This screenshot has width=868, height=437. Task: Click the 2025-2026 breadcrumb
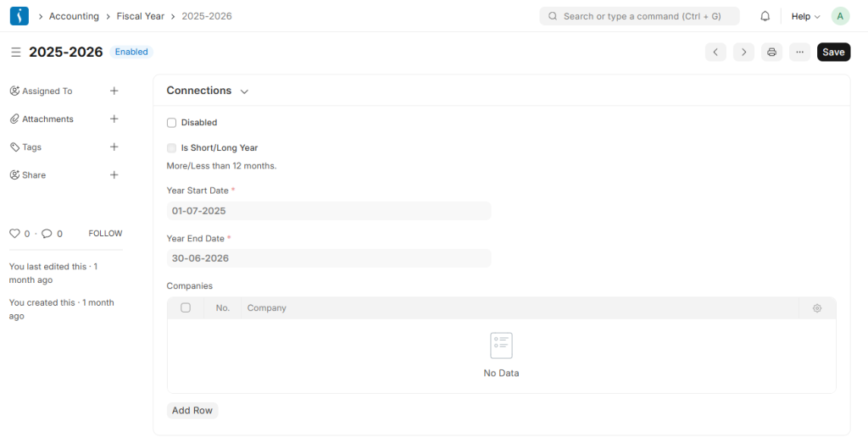[x=207, y=16]
